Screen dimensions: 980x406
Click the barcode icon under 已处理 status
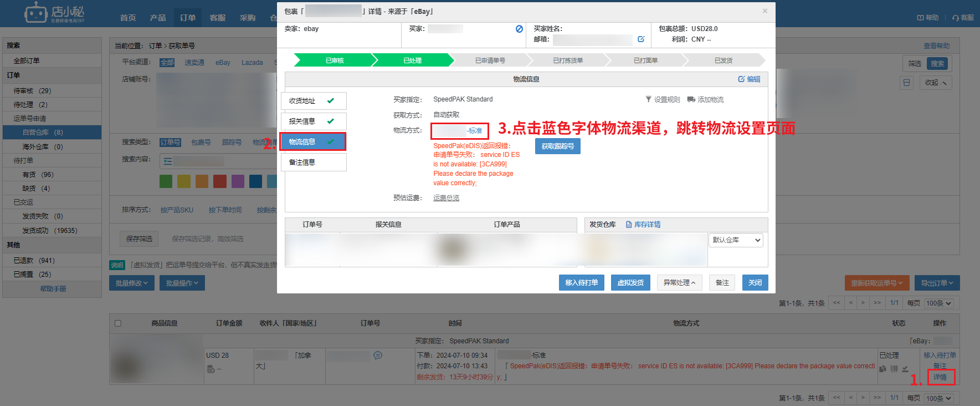coord(894,369)
